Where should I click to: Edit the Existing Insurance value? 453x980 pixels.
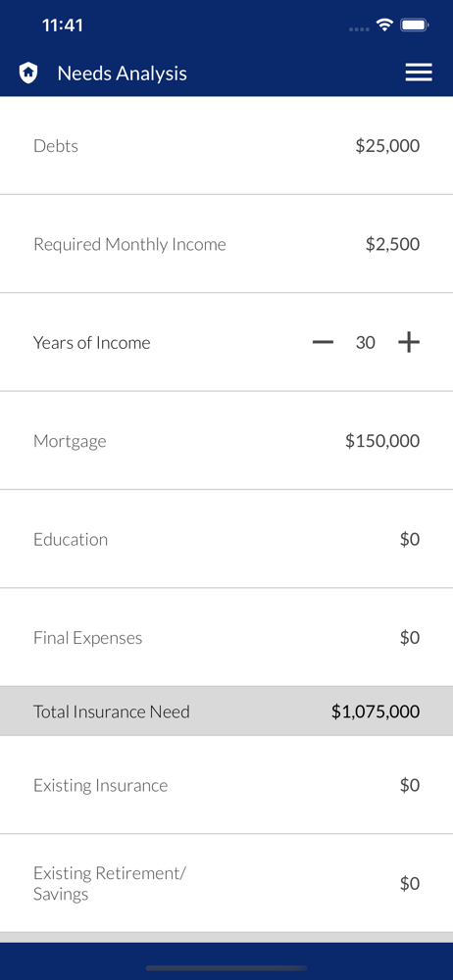coord(410,785)
